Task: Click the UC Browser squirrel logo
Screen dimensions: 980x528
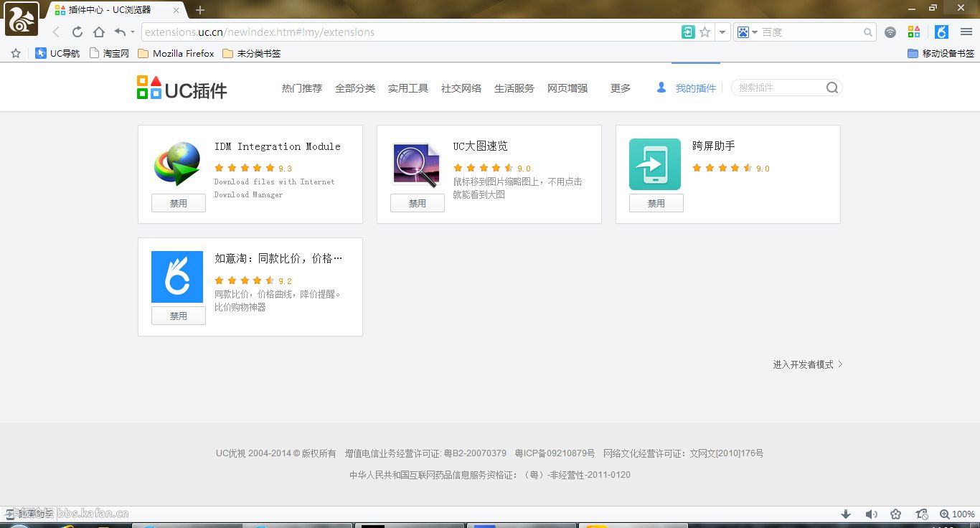Action: tap(22, 19)
